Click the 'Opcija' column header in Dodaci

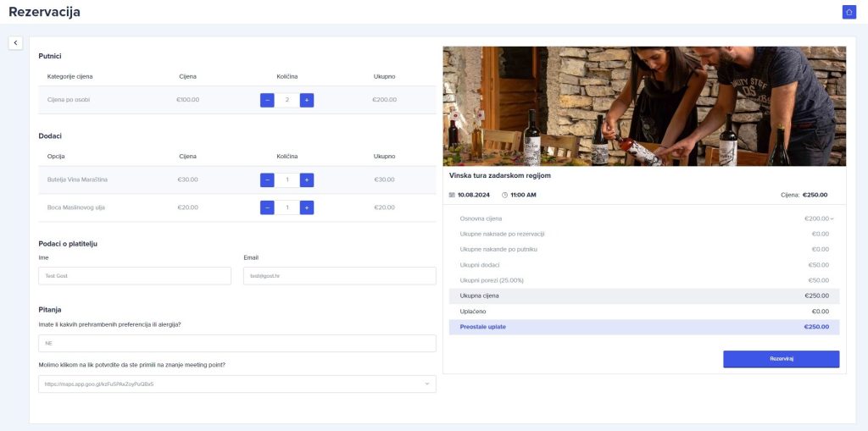(x=56, y=157)
